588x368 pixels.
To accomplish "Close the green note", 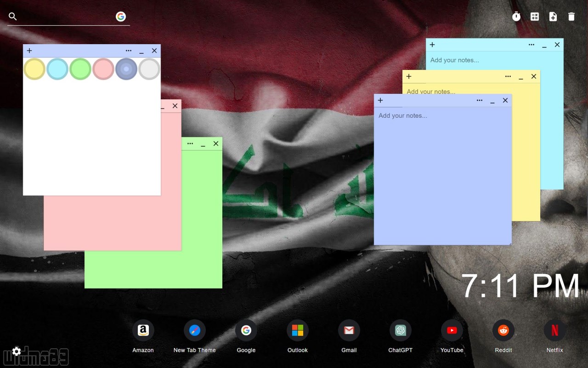I will (x=216, y=144).
